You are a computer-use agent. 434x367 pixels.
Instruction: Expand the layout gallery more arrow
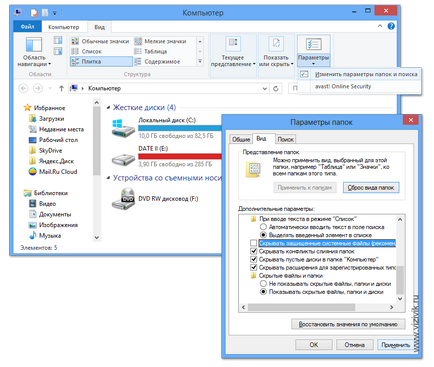(x=200, y=61)
